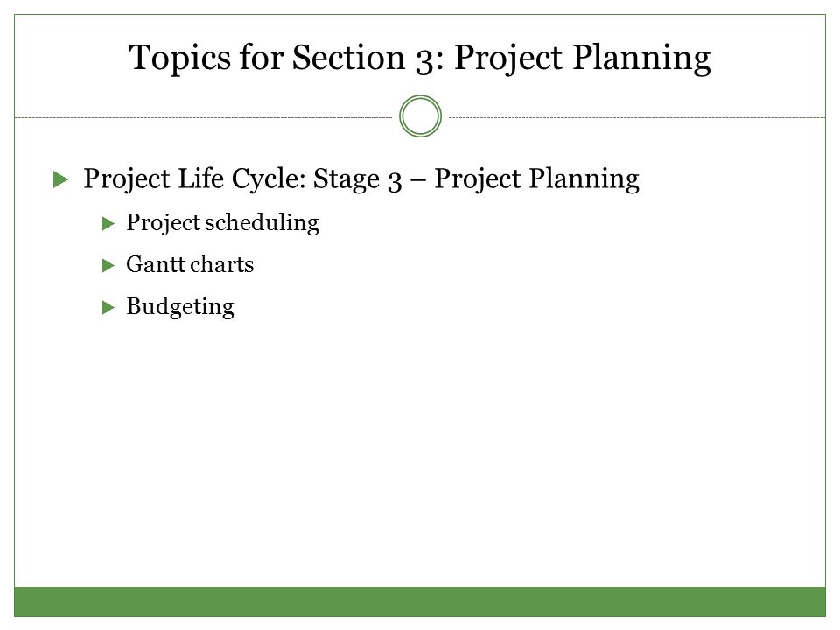Click the arrow bullet next to Project scheduling

[x=108, y=223]
